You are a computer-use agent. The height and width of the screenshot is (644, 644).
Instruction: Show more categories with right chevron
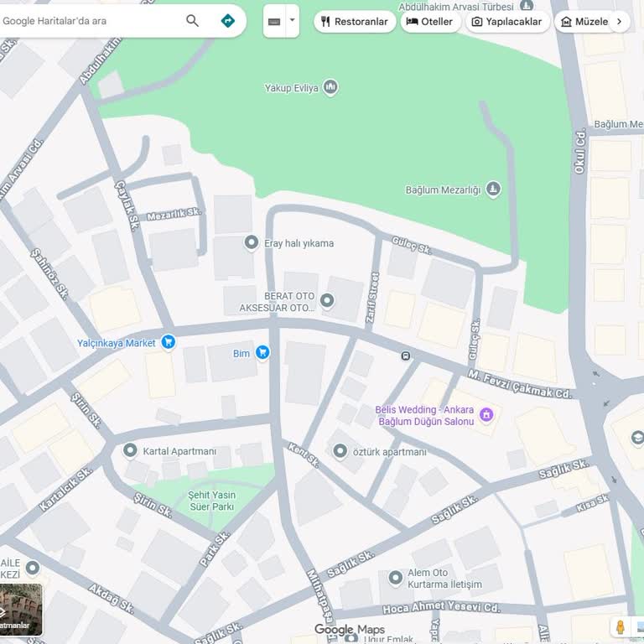(619, 22)
